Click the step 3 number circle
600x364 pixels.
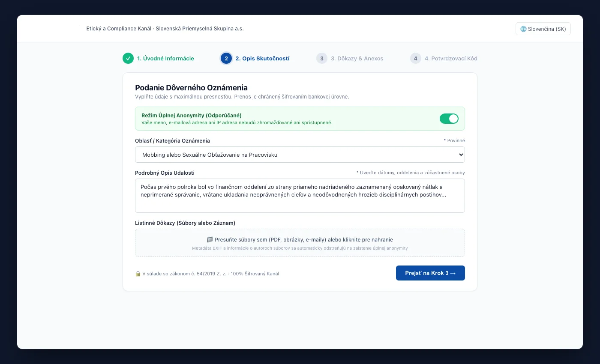(322, 58)
